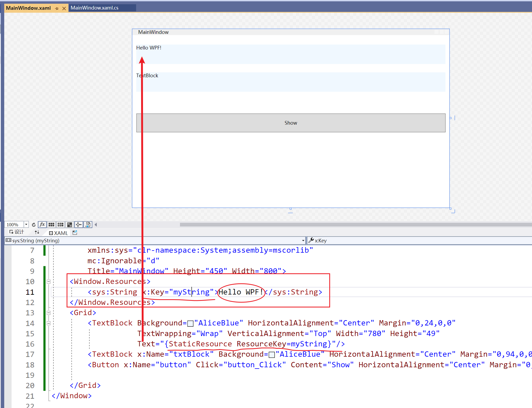Click the </Window.Resources> closing tag

click(112, 302)
